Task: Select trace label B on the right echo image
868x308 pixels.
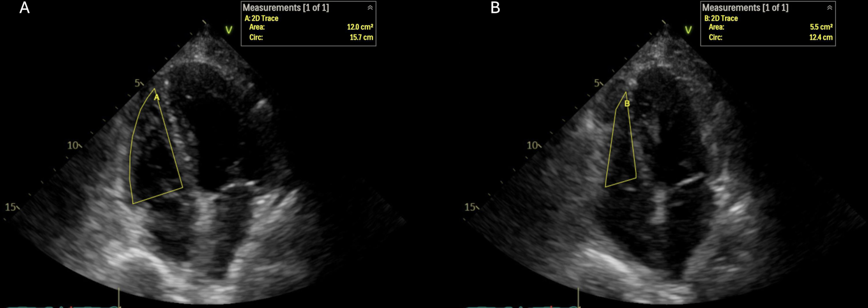Action: click(627, 104)
